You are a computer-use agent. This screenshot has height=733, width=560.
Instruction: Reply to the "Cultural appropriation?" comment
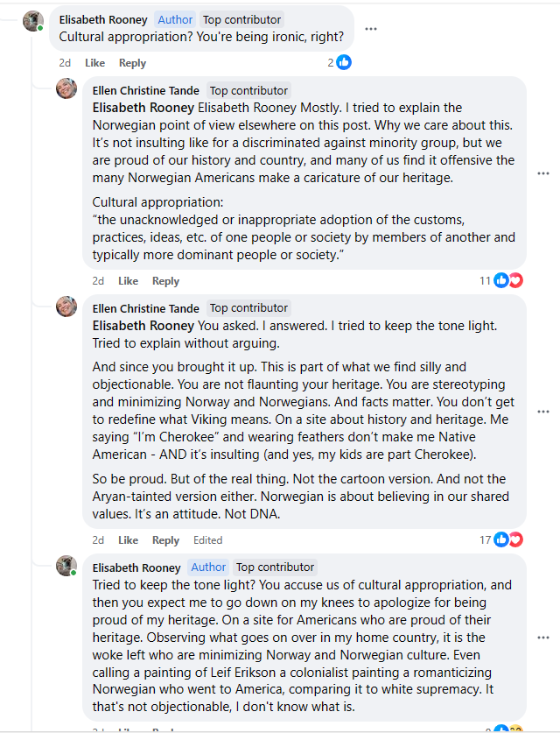(x=132, y=63)
